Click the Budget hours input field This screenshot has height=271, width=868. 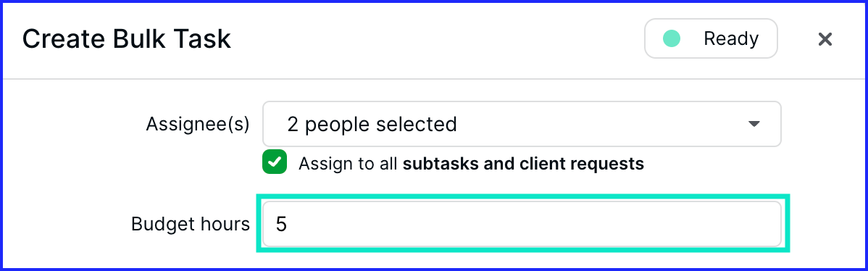point(522,224)
